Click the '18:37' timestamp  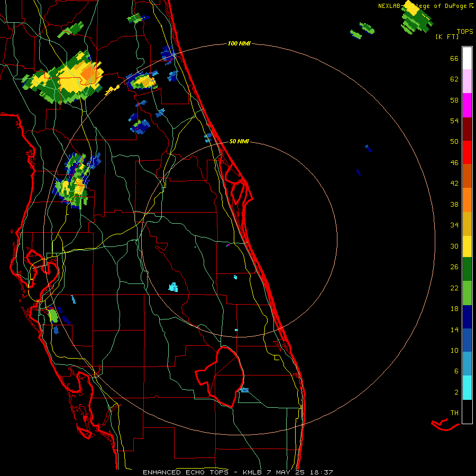(x=322, y=472)
